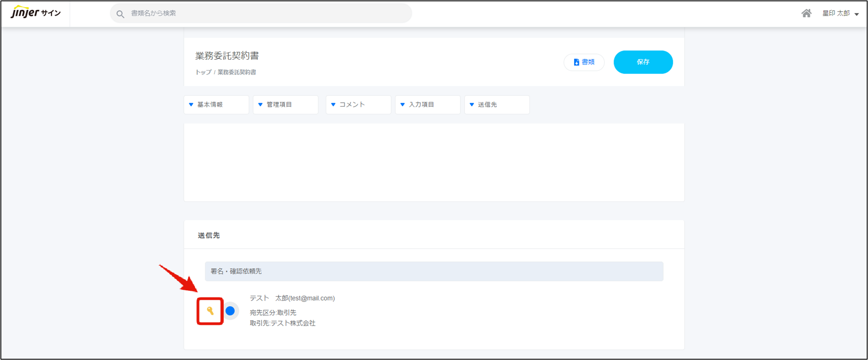
Task: Select recipient テスト 太郎(test@mail.com)
Action: tap(292, 298)
